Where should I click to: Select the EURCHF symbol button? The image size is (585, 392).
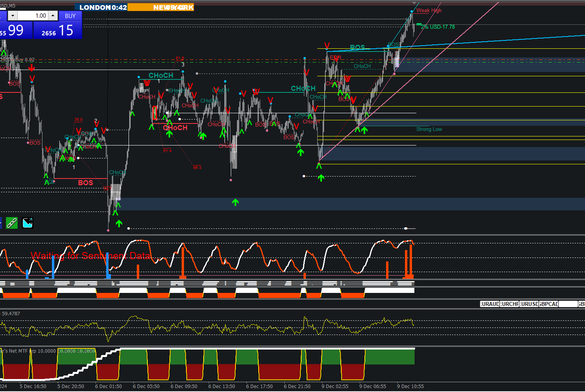510,304
